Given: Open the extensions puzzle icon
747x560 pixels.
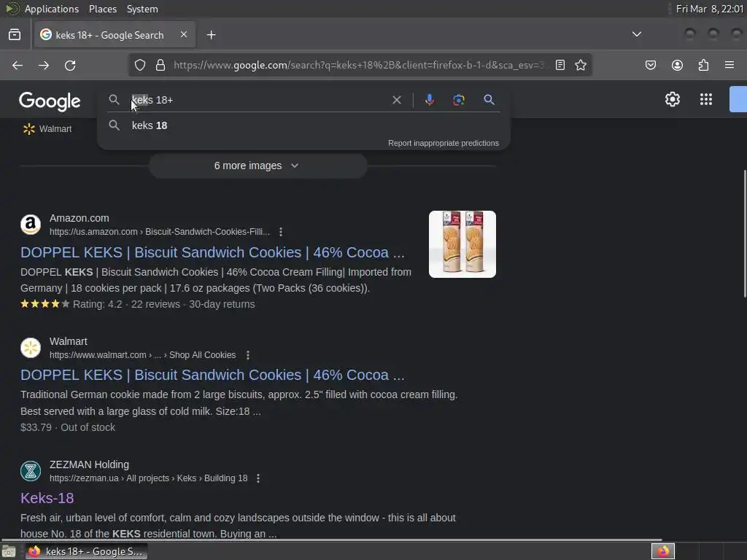Looking at the screenshot, I should point(703,65).
